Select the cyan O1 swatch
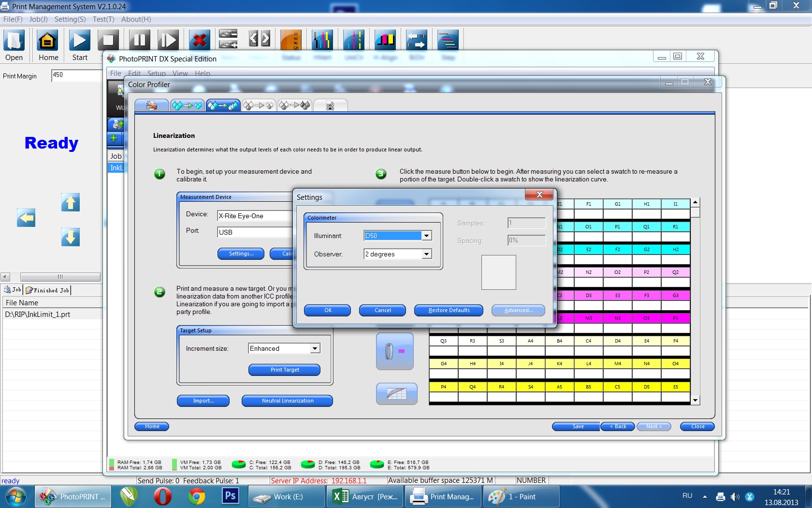Screen dimensions: 812x508 coord(589,226)
